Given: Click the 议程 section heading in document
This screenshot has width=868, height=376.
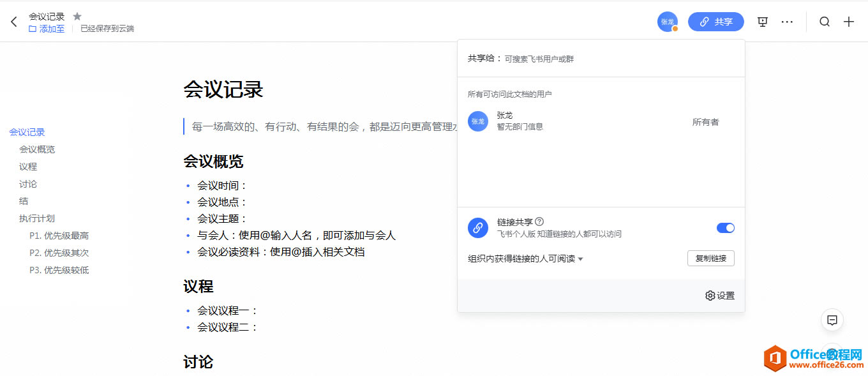Looking at the screenshot, I should [x=198, y=286].
